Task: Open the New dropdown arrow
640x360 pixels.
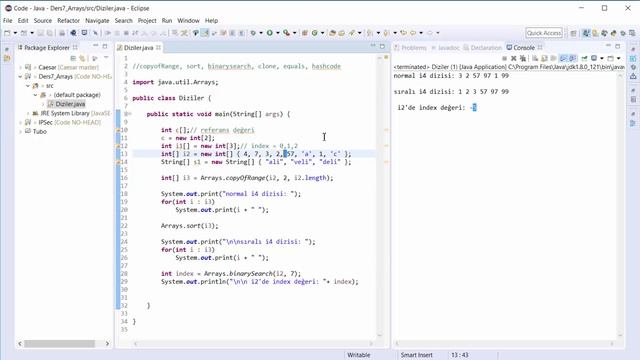Action: click(x=15, y=33)
